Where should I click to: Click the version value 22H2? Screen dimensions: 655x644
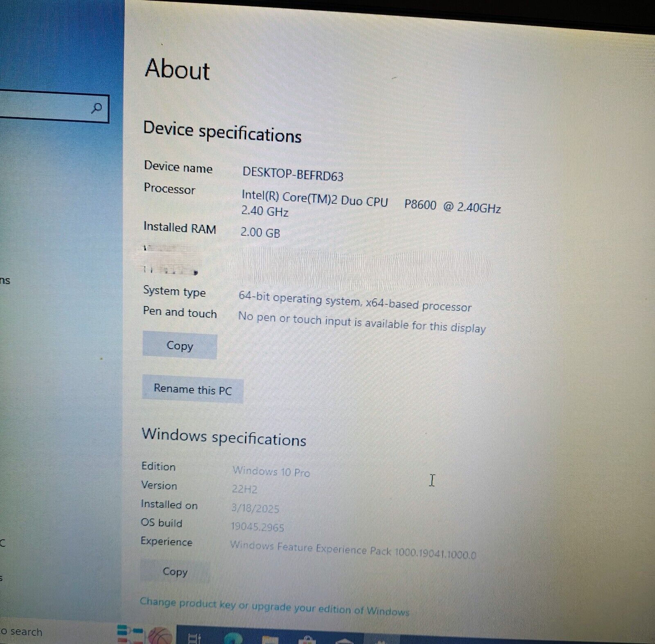point(244,489)
